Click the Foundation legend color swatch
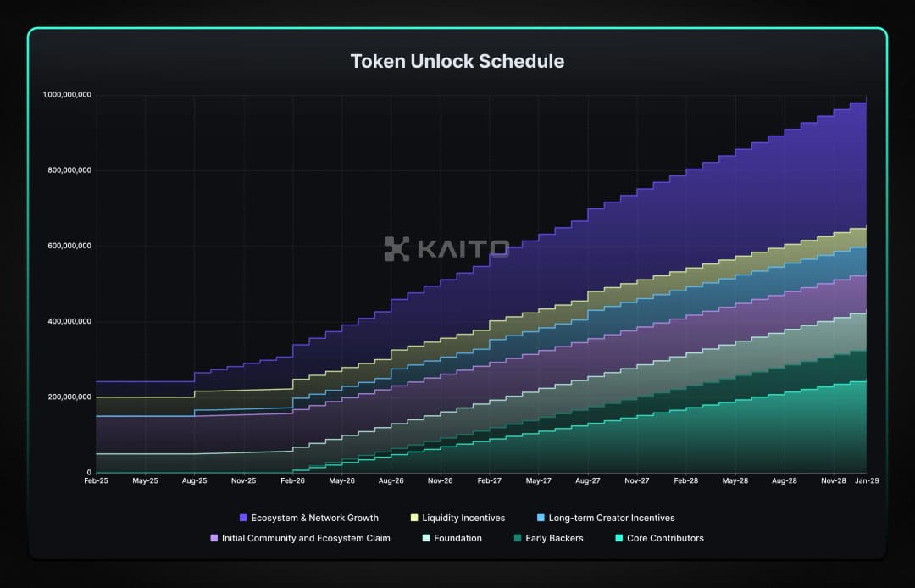The height and width of the screenshot is (588, 915). 426,538
